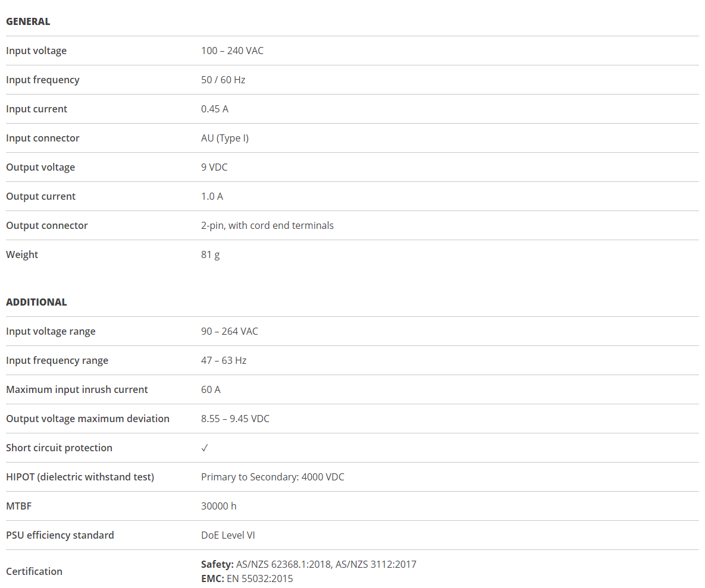Click the Input current 0.45 A value
Viewport: 705px width, 588px height.
214,109
